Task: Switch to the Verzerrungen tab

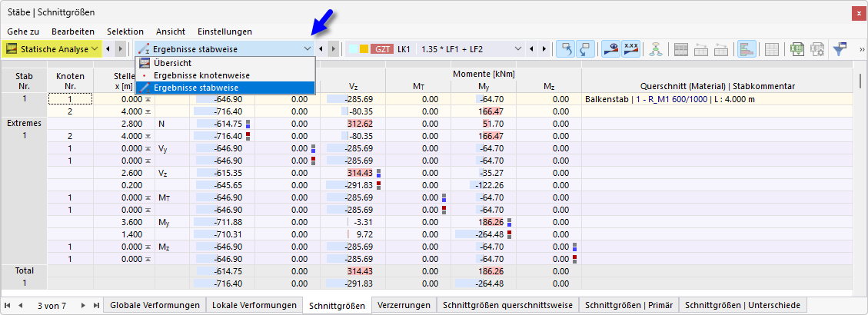Action: [x=404, y=305]
